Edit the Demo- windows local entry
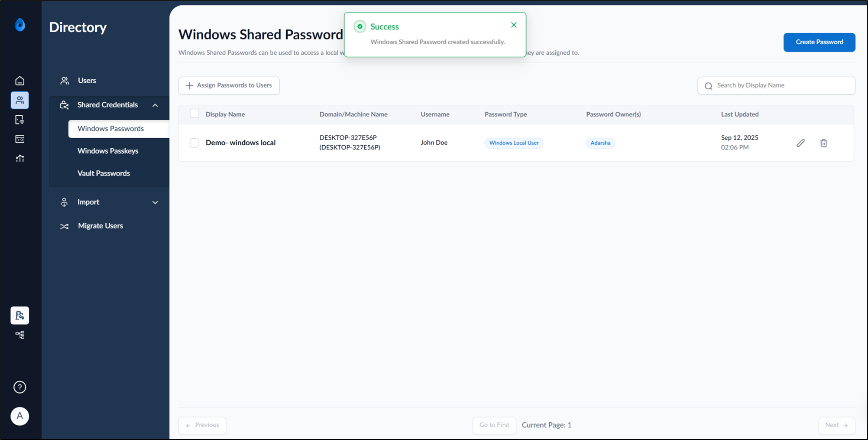The image size is (868, 440). click(x=800, y=143)
